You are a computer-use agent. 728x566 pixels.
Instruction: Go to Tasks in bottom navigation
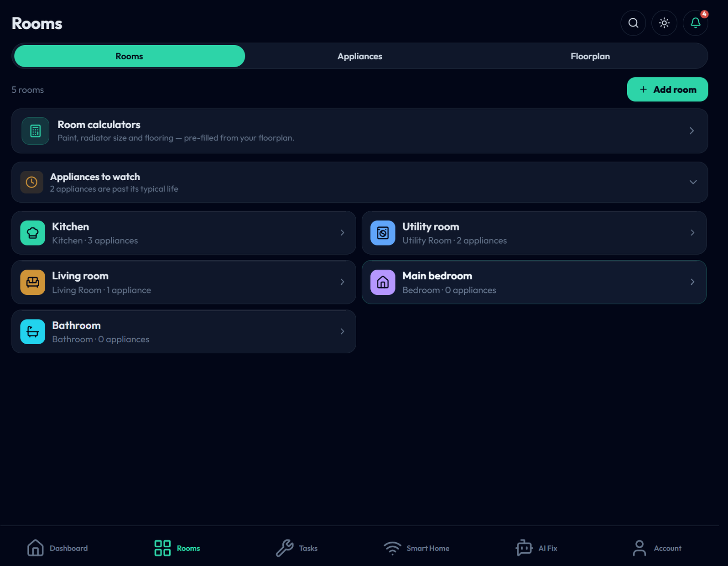(296, 548)
